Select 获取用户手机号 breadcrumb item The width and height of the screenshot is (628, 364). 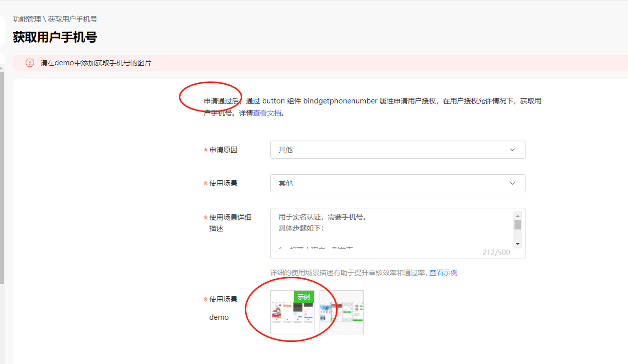point(72,19)
